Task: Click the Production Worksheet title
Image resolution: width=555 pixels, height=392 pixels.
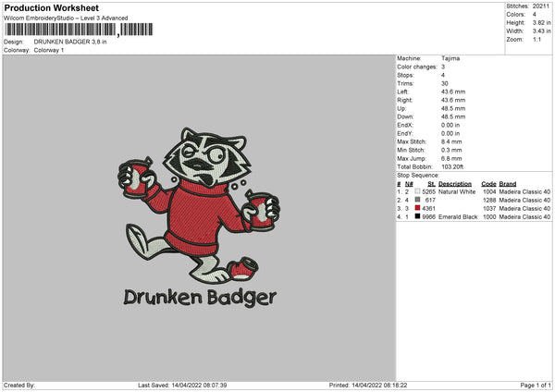Action: [x=51, y=7]
